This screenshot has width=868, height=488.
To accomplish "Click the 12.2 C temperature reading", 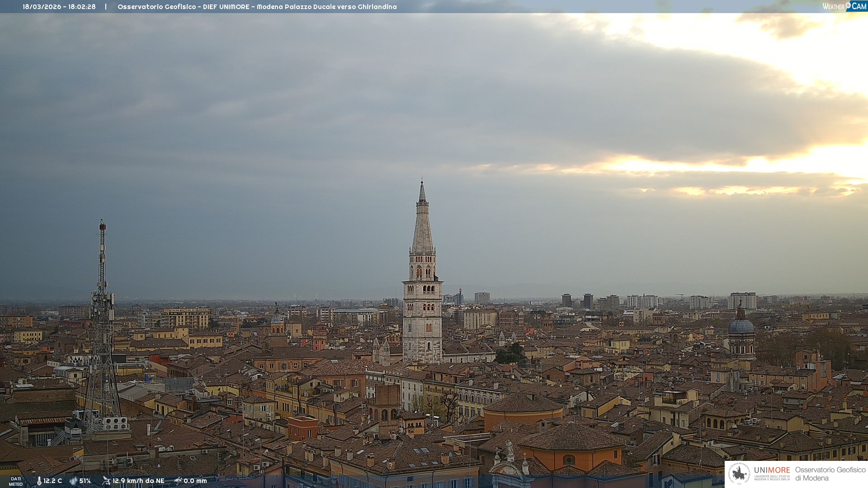I will (x=52, y=481).
